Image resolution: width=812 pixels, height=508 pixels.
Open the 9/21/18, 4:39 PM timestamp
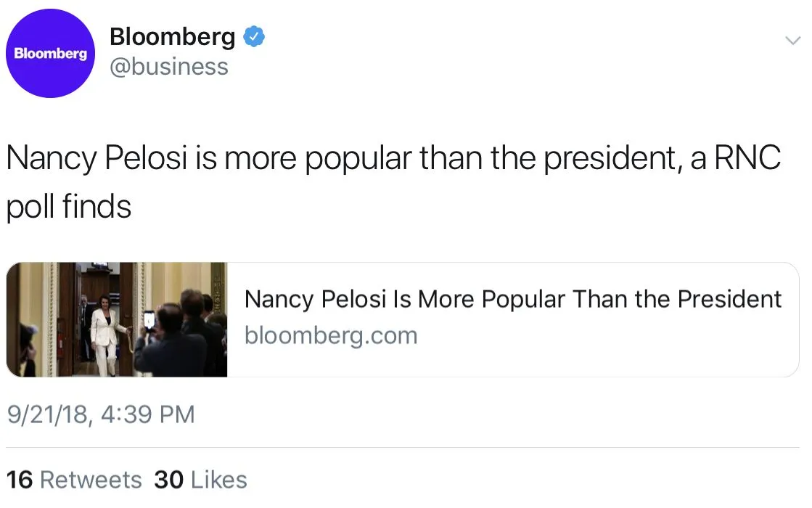click(x=101, y=414)
